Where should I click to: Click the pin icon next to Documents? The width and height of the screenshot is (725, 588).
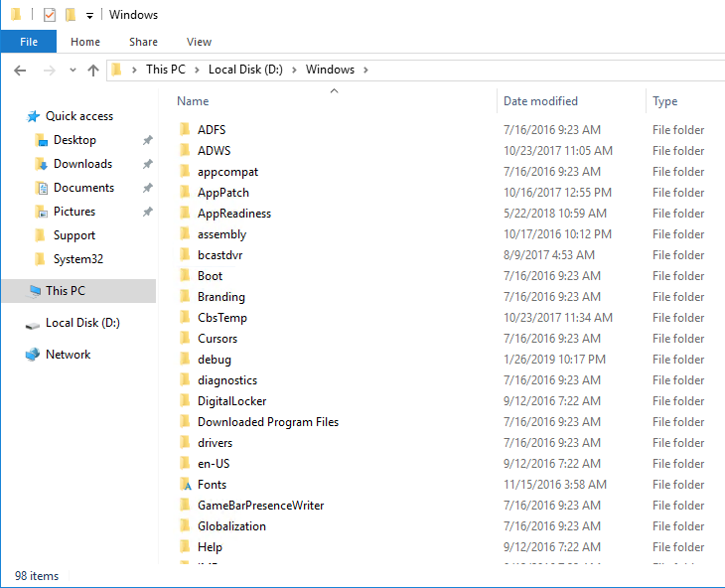148,188
